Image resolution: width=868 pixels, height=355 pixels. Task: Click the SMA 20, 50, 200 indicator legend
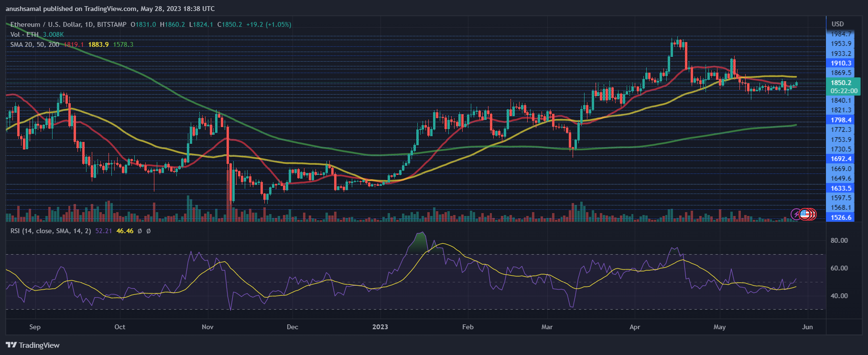click(x=35, y=44)
